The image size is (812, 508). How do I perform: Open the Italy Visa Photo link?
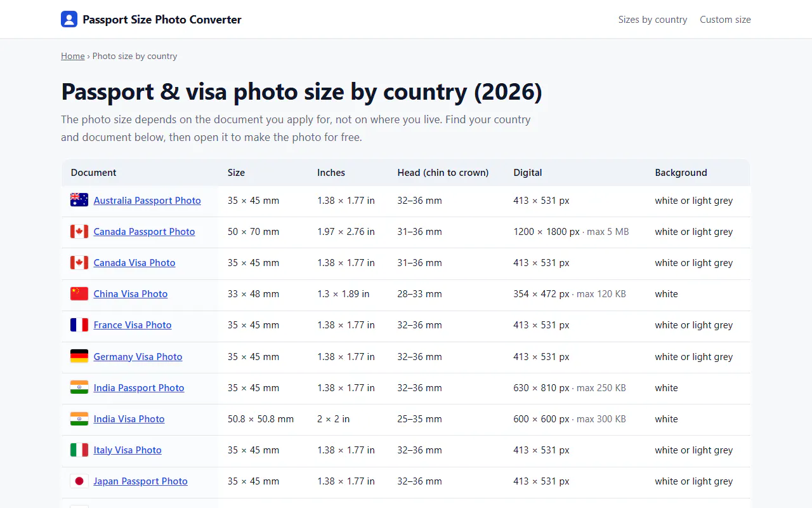point(128,450)
